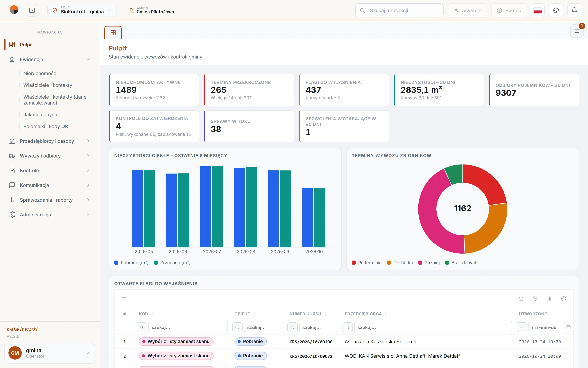This screenshot has width=588, height=368.
Task: Open the ROLA BioKontrol – gmina dropdown
Action: 82,10
